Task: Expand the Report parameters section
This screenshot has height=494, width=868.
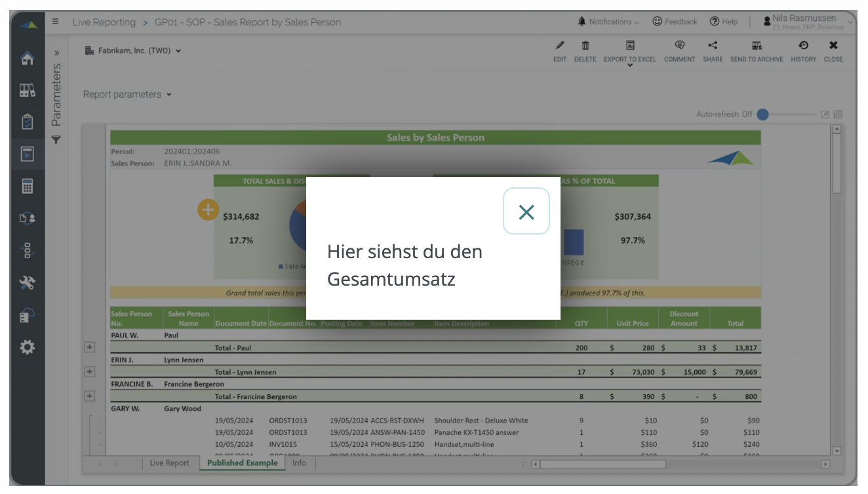Action: pyautogui.click(x=127, y=94)
